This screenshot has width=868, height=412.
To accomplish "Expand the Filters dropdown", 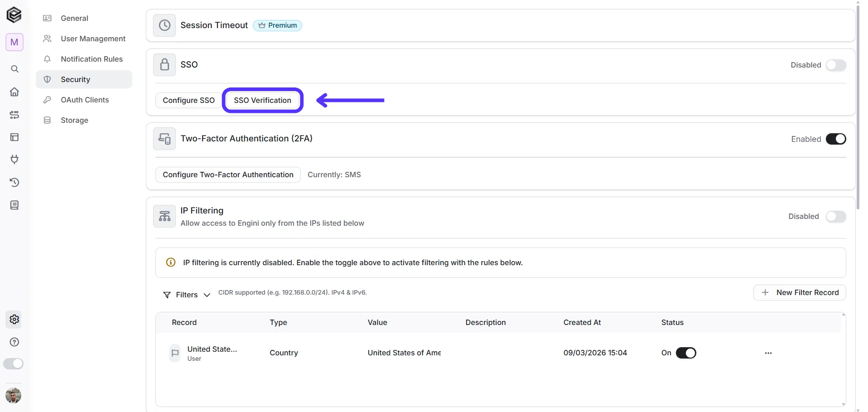I will [x=187, y=295].
